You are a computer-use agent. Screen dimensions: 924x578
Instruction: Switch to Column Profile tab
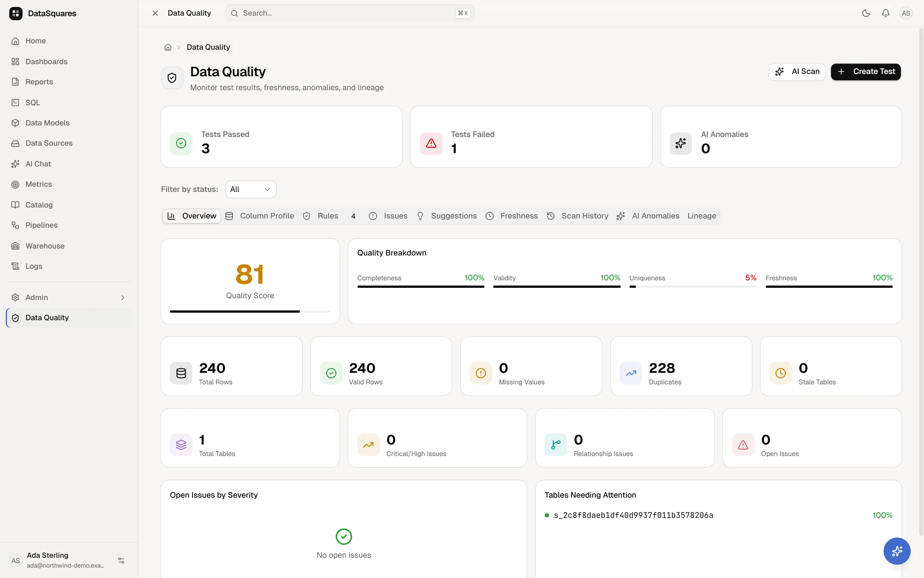(x=260, y=216)
